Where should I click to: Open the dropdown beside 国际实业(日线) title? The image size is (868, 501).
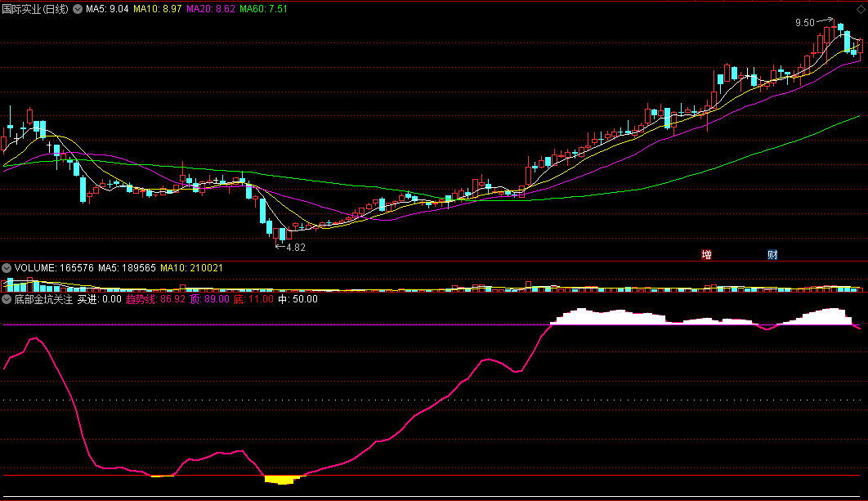tap(78, 9)
